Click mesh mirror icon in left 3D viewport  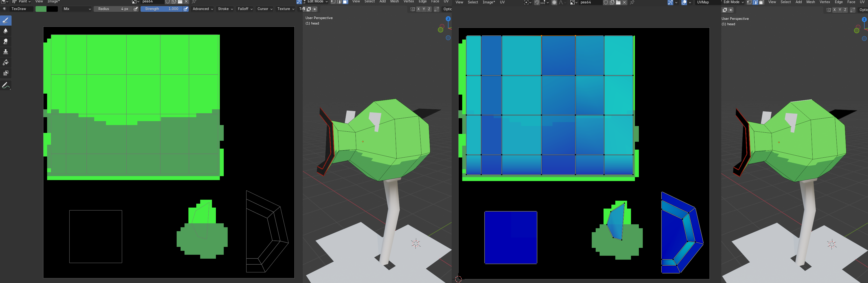(x=412, y=9)
